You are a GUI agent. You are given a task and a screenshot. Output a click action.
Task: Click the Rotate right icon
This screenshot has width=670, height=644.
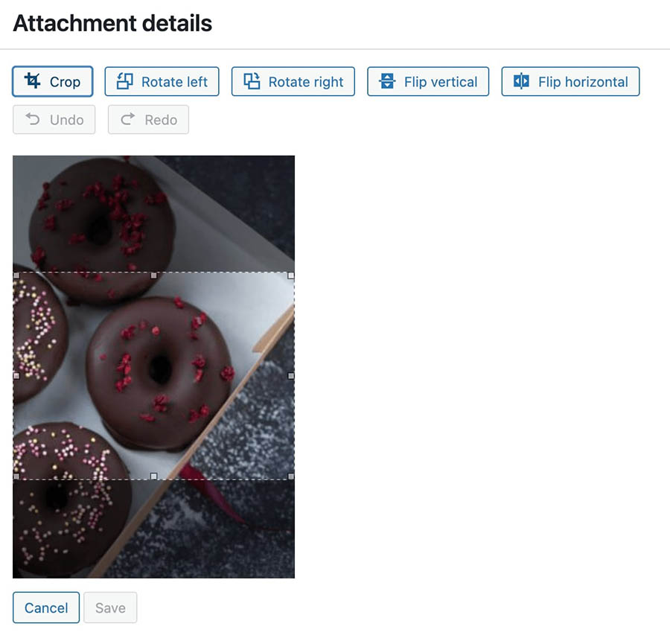(252, 80)
